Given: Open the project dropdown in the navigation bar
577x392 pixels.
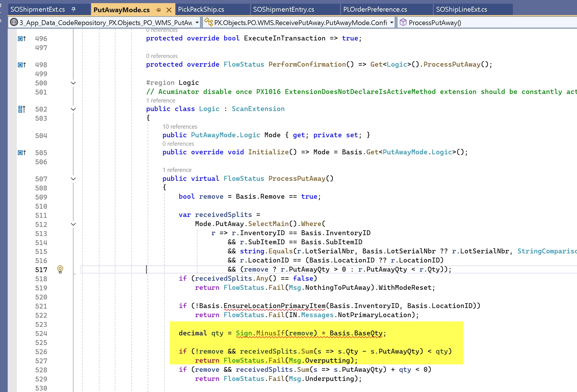Looking at the screenshot, I should pos(197,22).
